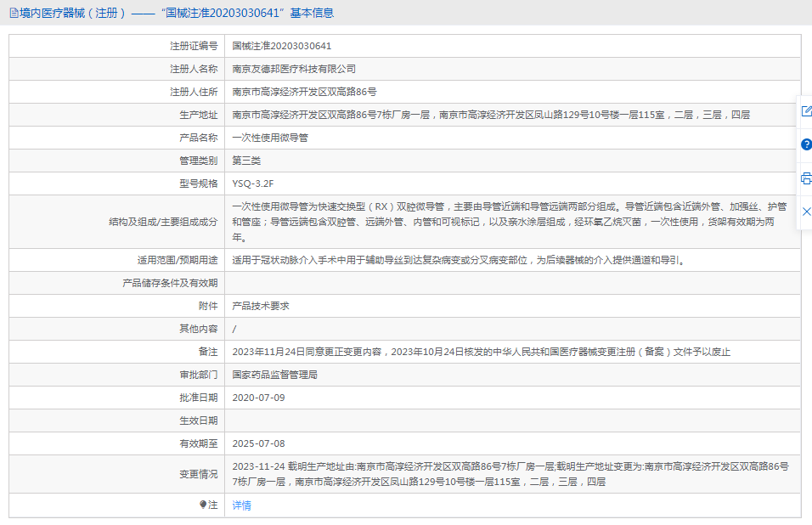The image size is (812, 525).
Task: Click the 管理类别 label
Action: click(x=199, y=161)
